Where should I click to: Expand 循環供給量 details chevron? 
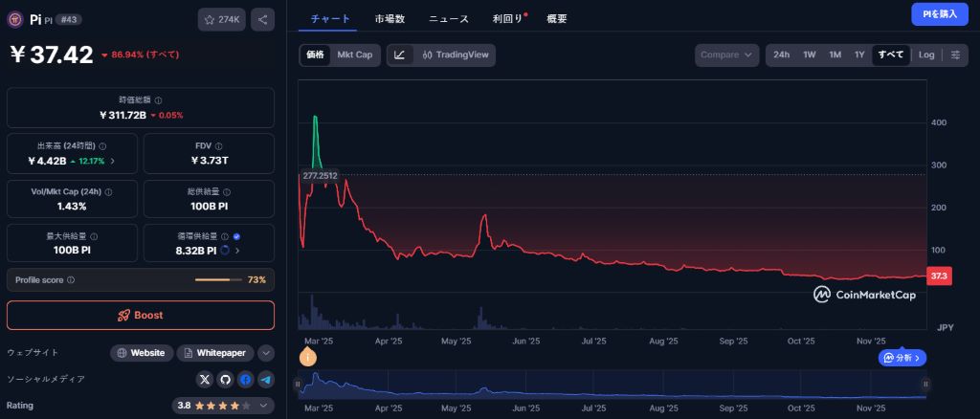coord(237,251)
